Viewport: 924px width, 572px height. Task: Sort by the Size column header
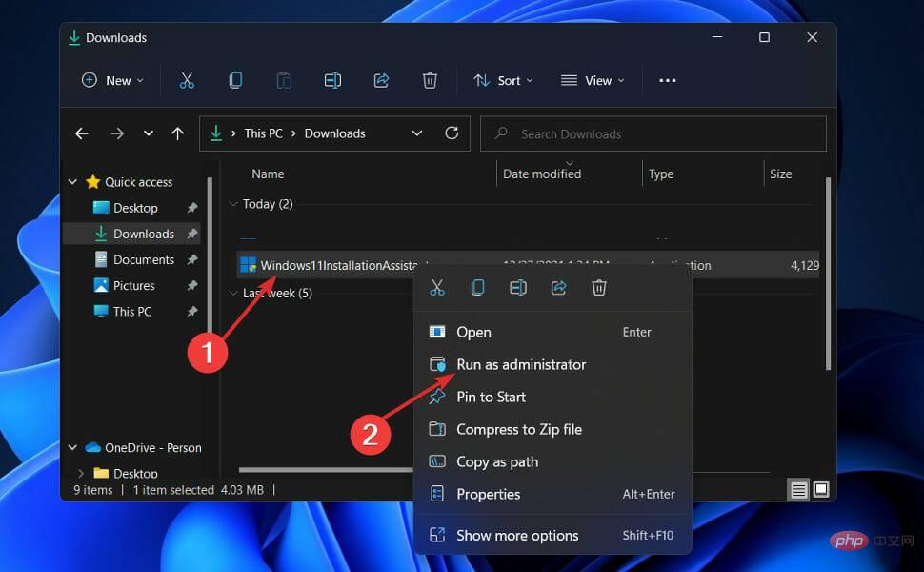coord(780,174)
